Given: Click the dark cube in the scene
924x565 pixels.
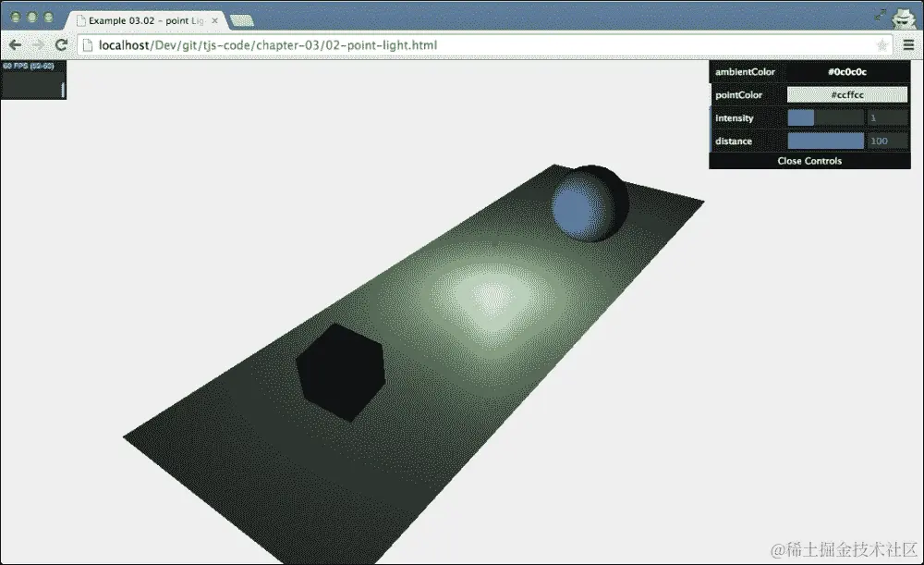Looking at the screenshot, I should tap(341, 372).
